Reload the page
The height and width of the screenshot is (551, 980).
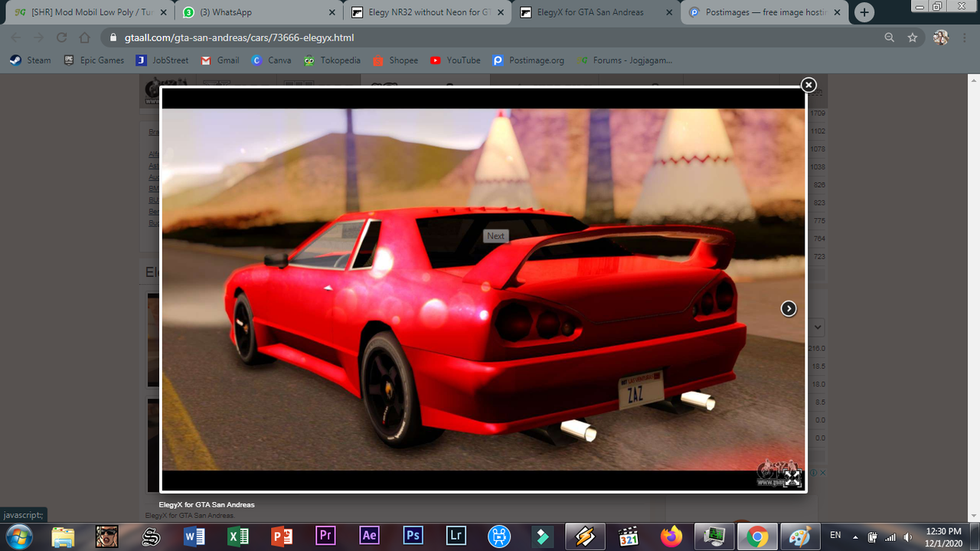coord(62,37)
